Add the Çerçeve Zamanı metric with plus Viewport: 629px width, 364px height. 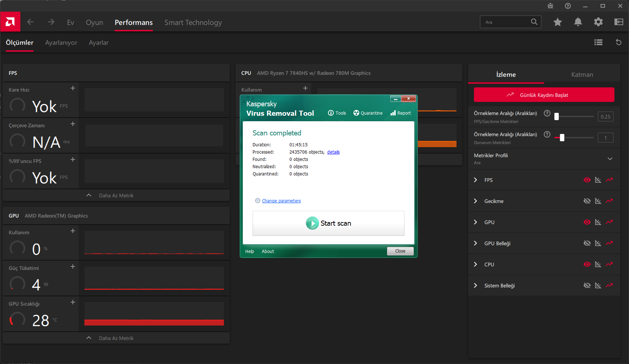(73, 124)
